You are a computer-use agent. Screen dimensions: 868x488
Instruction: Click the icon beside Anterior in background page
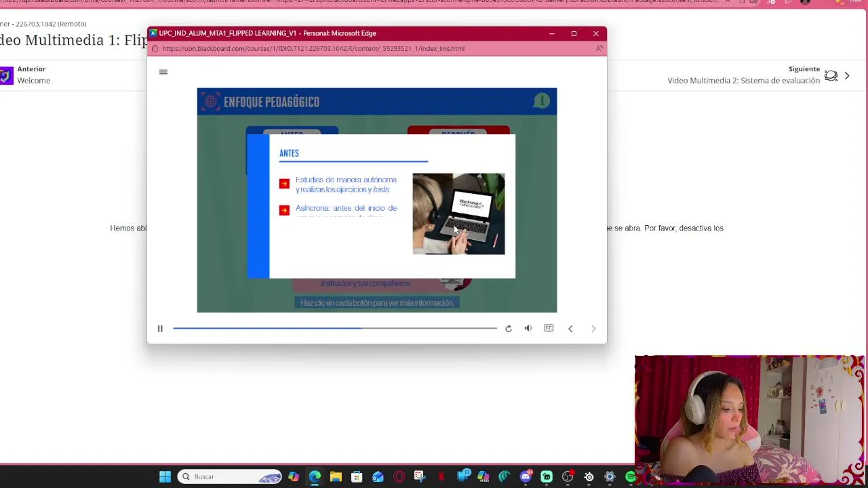(6, 75)
